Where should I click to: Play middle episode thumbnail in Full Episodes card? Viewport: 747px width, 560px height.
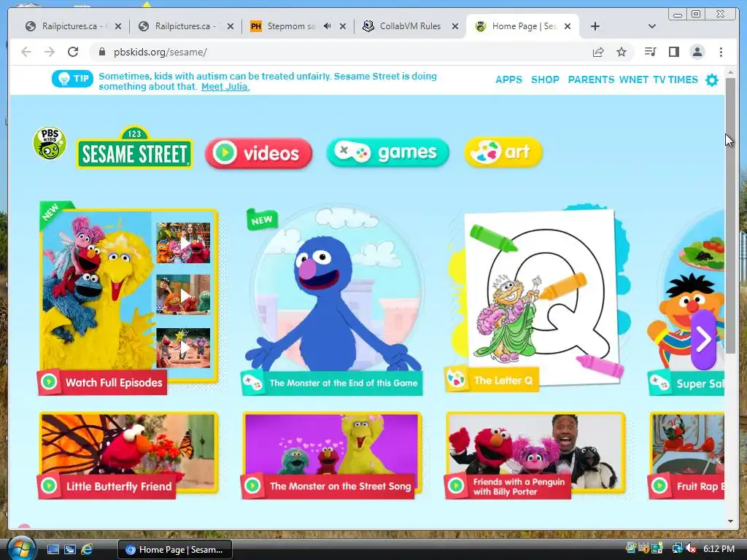[x=183, y=295]
